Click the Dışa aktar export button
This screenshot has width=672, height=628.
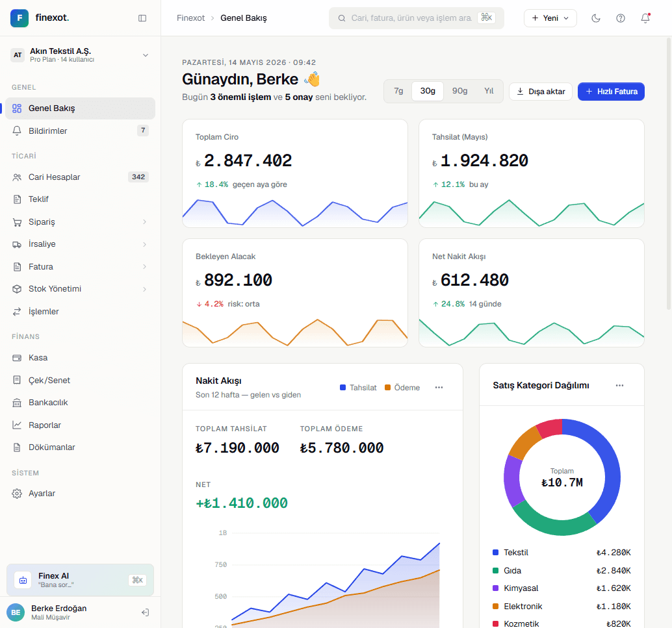coord(541,91)
